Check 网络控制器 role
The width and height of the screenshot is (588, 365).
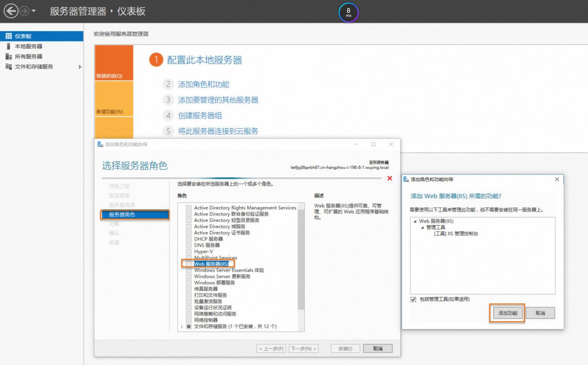click(x=189, y=320)
